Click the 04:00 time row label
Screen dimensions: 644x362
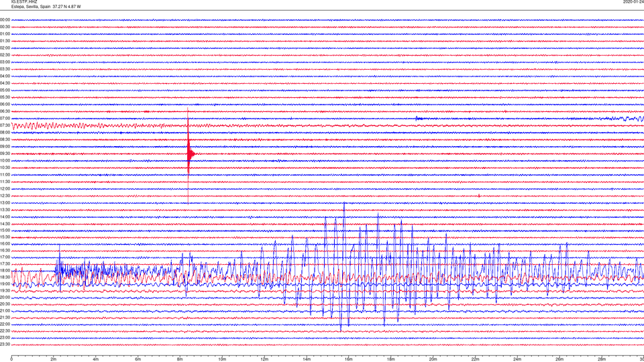pos(5,76)
